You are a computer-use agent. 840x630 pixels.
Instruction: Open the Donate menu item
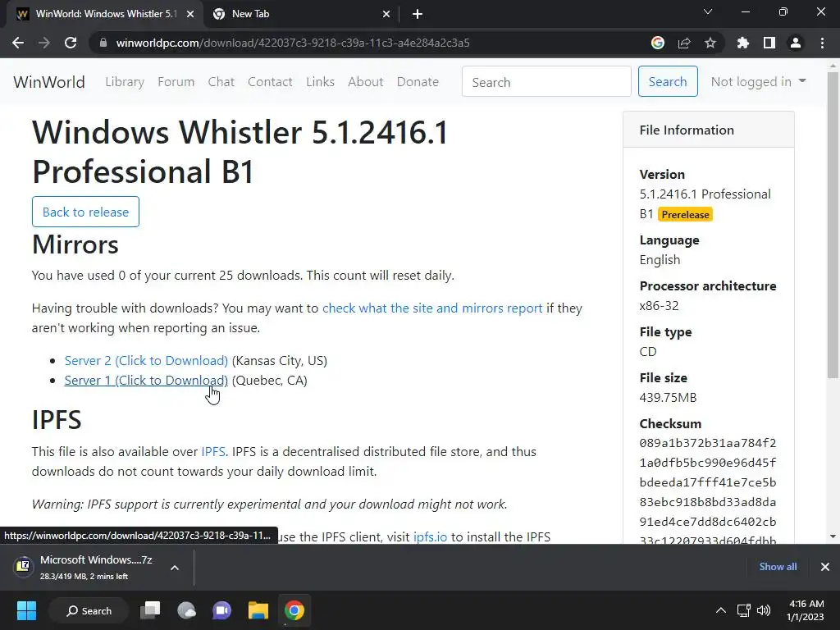tap(418, 82)
